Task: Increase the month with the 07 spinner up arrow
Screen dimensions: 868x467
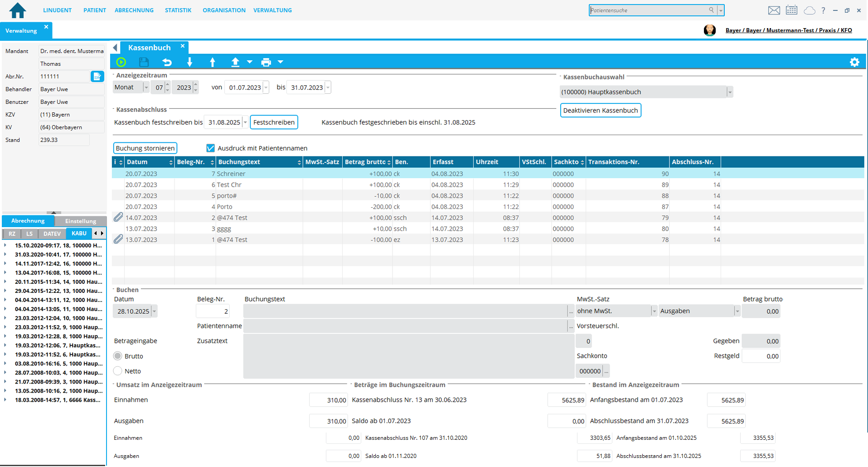Action: pyautogui.click(x=167, y=85)
